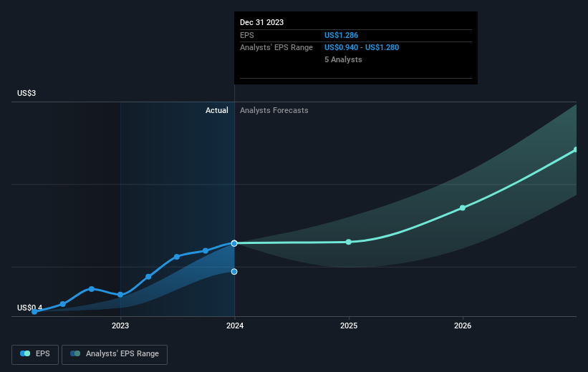Toggle the EPS legend series
This screenshot has height=372, width=588.
point(35,354)
